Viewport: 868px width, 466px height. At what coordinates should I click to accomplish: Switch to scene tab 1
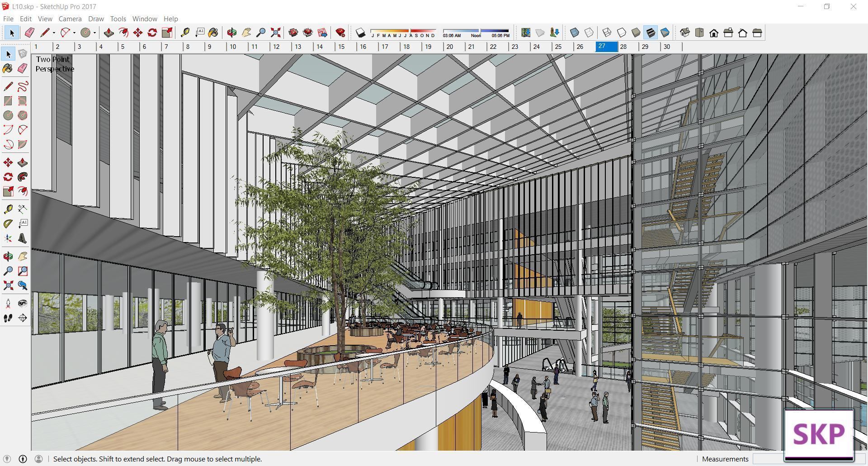pyautogui.click(x=42, y=47)
